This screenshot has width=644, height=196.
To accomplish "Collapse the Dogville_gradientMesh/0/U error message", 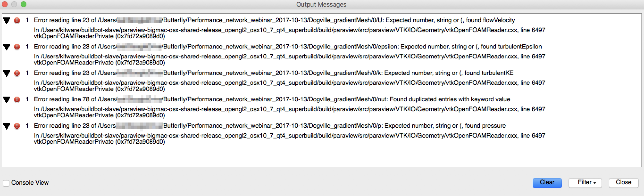I will 7,20.
